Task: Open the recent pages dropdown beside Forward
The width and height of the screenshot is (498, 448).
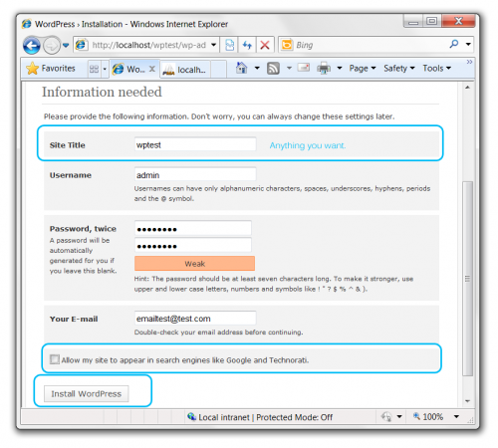Action: click(x=66, y=45)
